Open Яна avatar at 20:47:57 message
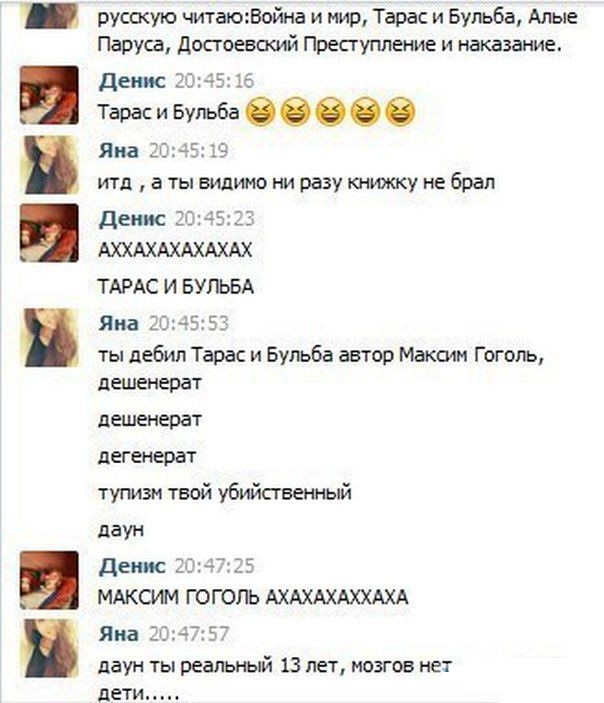This screenshot has width=604, height=703. tap(49, 648)
